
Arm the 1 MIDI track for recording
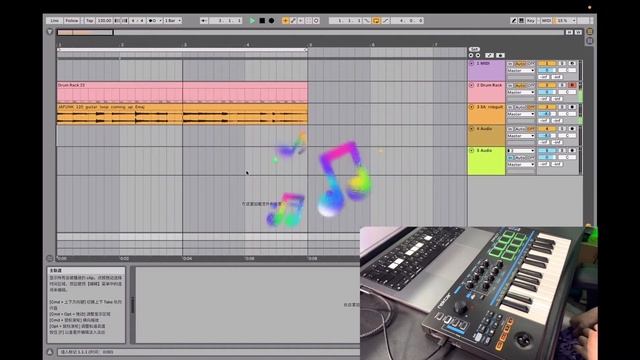coord(572,64)
